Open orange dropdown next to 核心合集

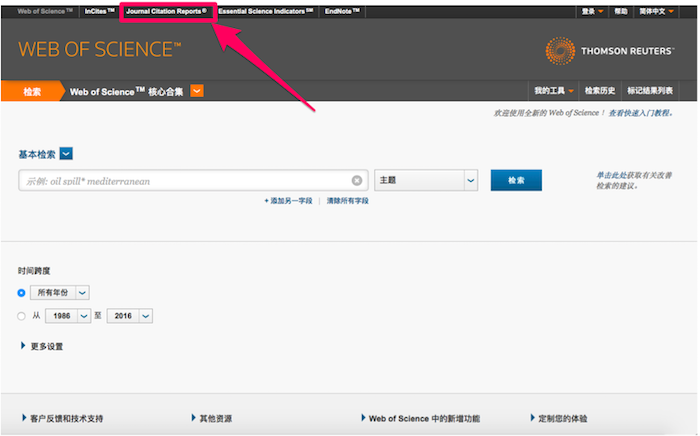[x=197, y=92]
